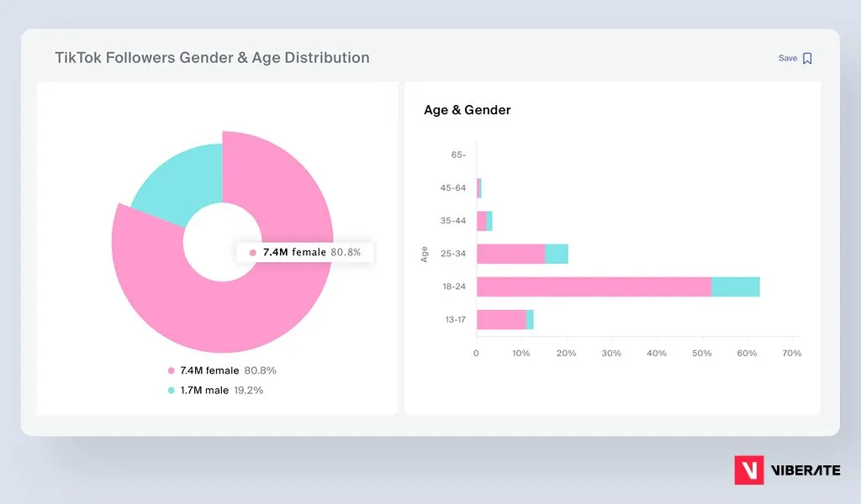The width and height of the screenshot is (861, 504).
Task: Click the Save bookmark icon
Action: click(807, 58)
